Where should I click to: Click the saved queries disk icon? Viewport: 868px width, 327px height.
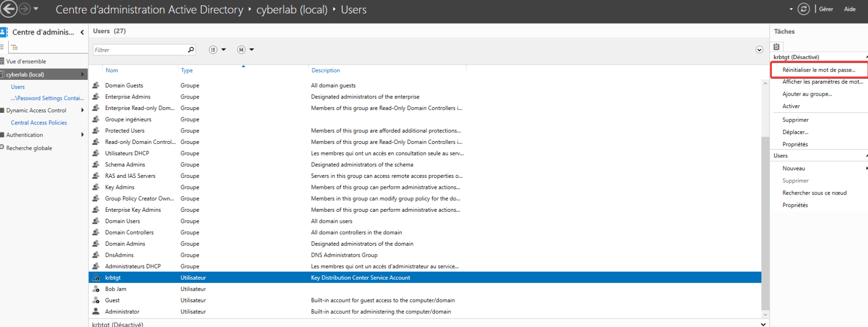[x=241, y=50]
